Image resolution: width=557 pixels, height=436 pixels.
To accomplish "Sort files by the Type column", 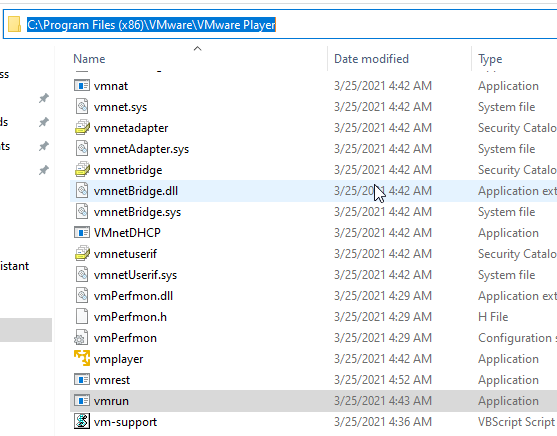I will 490,59.
